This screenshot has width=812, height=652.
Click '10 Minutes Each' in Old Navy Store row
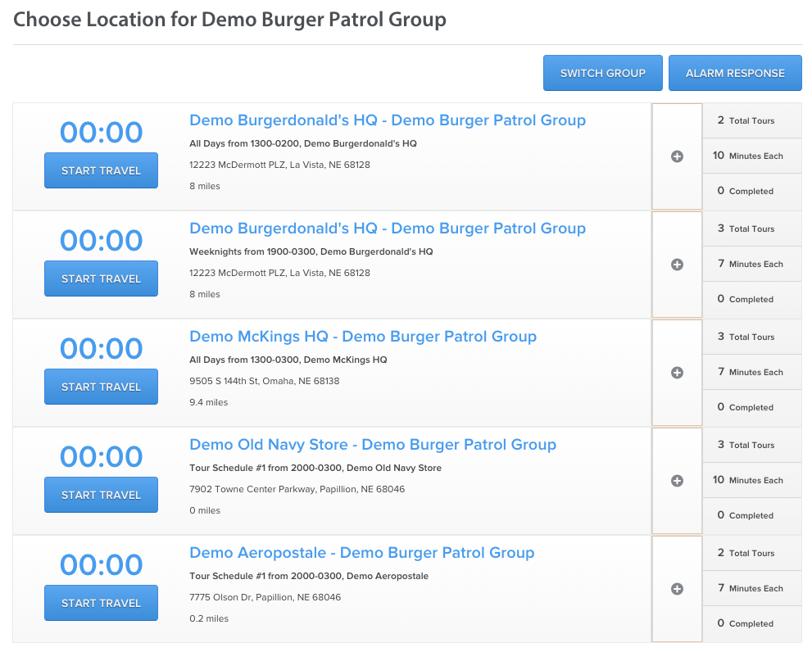748,480
